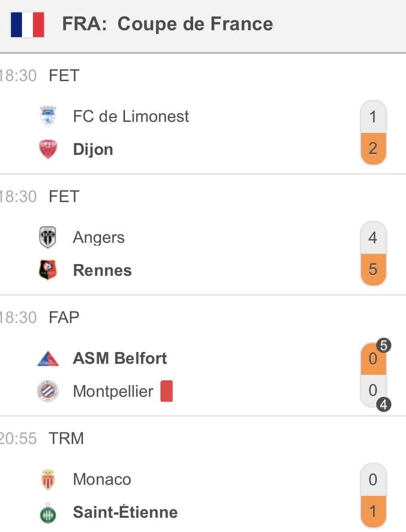Viewport: 406px width, 532px height.
Task: Click the French flag icon
Action: tap(27, 24)
